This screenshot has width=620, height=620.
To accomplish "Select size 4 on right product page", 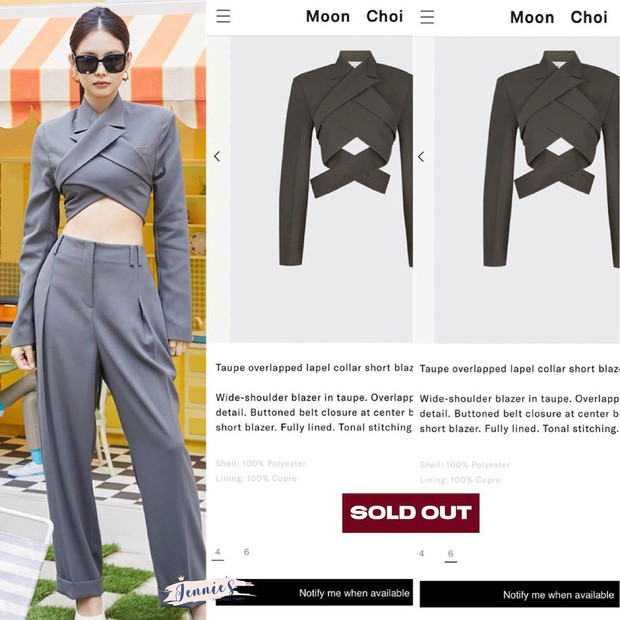I will (422, 553).
